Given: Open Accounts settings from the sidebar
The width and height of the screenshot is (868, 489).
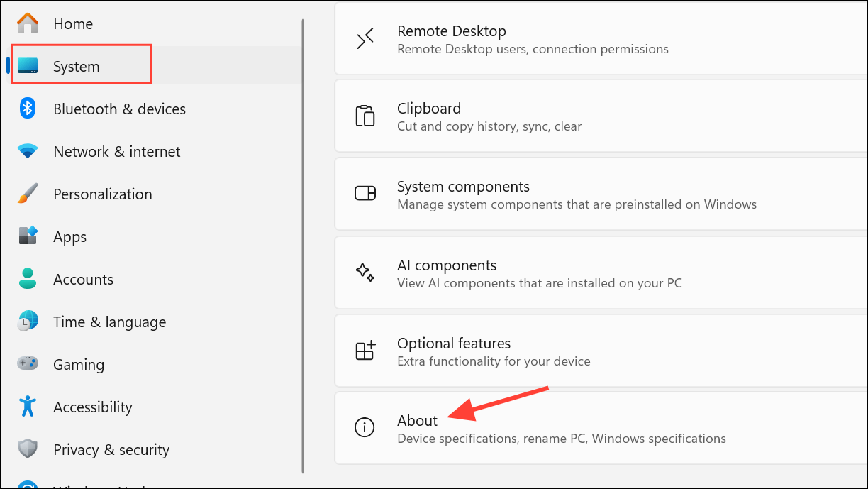Looking at the screenshot, I should point(83,279).
